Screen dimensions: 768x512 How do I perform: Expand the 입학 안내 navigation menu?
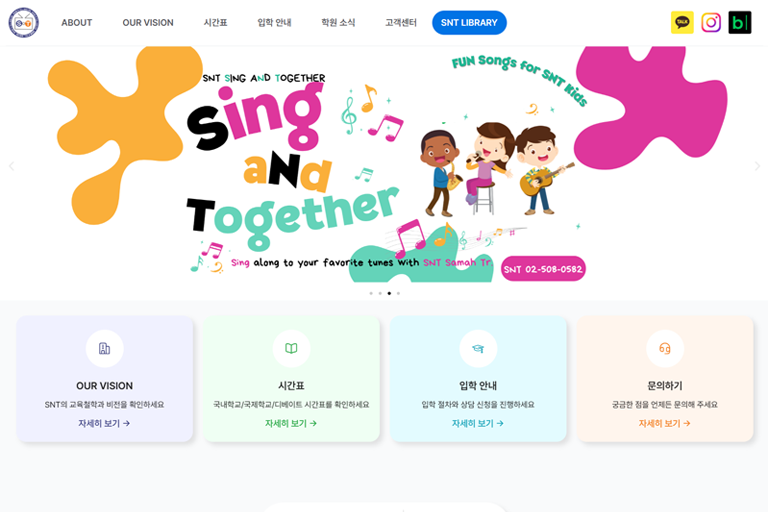[x=274, y=23]
